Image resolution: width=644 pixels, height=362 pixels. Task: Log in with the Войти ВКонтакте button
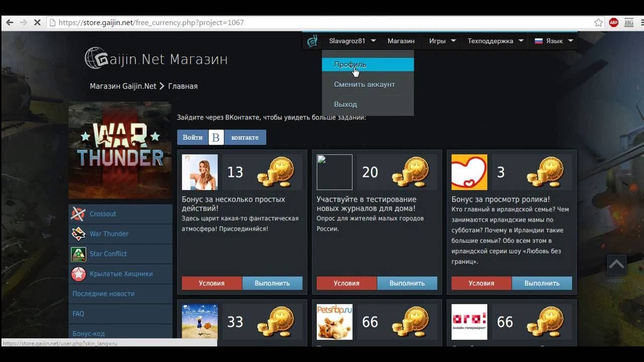coord(221,137)
